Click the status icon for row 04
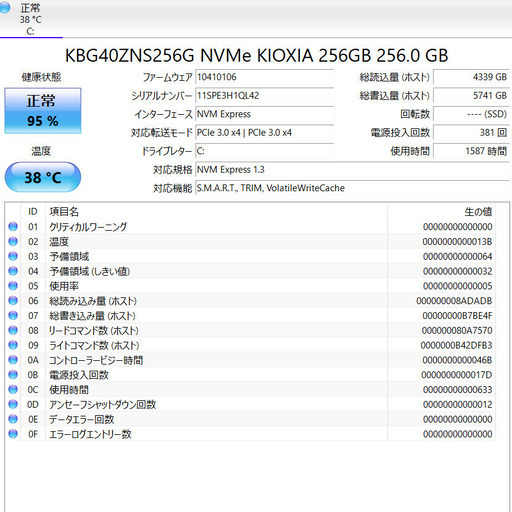Screen dimensions: 512x512 (13, 271)
